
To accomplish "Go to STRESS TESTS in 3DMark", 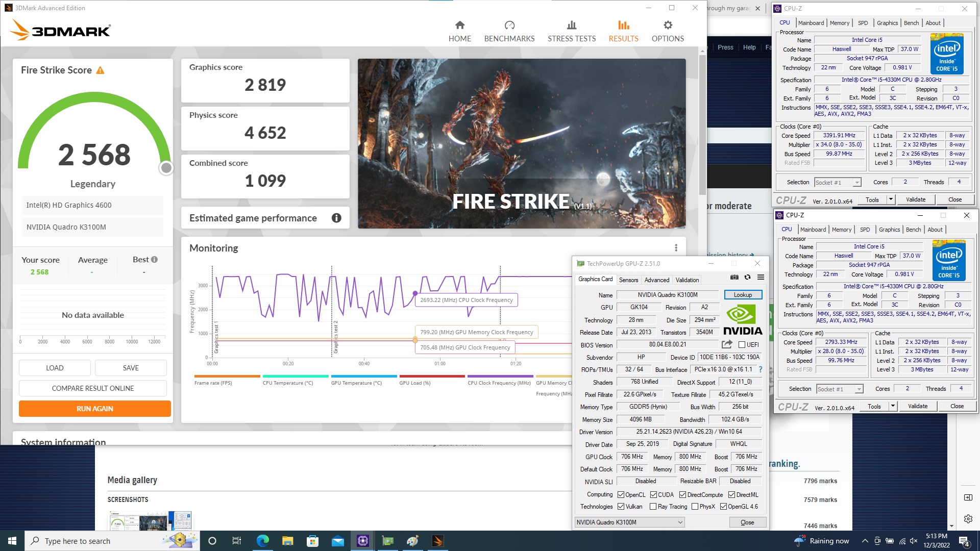I will (x=572, y=31).
